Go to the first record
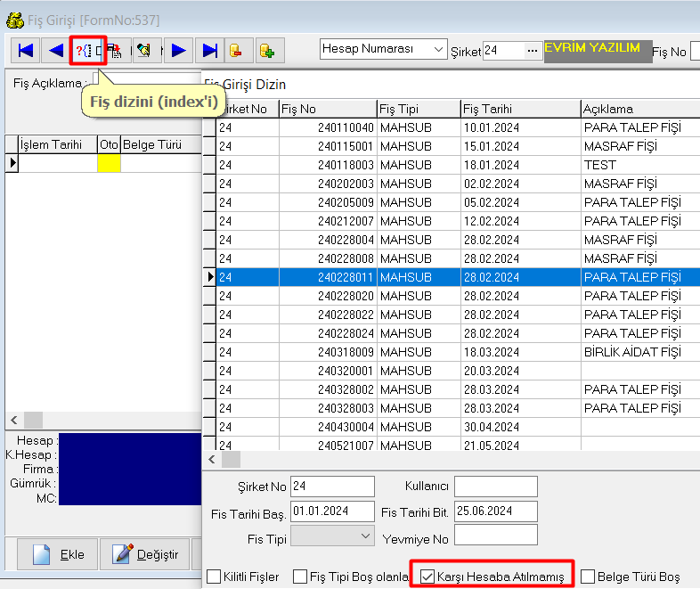 (26, 51)
